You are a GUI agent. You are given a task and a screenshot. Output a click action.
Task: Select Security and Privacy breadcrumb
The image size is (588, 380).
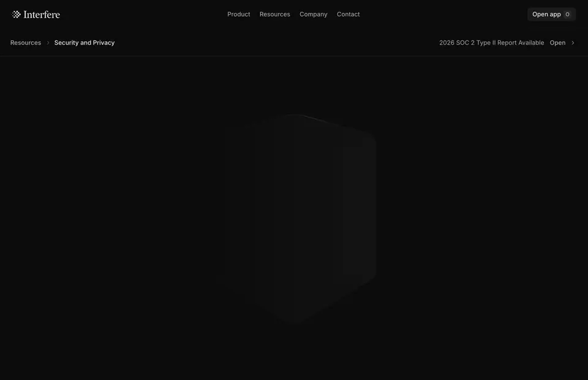tap(85, 43)
